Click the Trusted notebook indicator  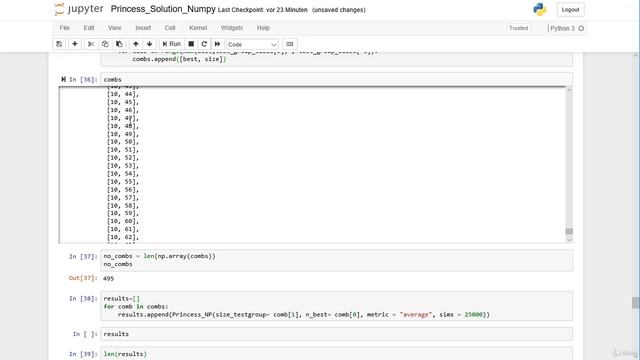(x=518, y=28)
